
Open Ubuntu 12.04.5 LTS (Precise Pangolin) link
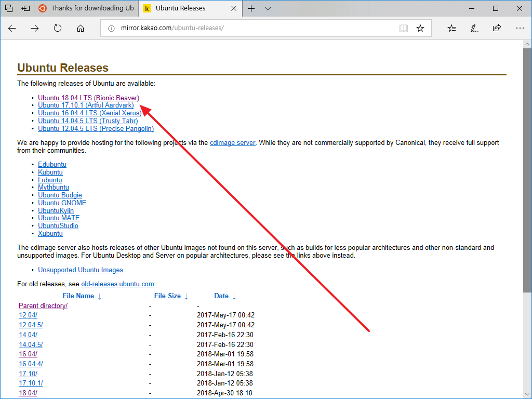click(x=96, y=129)
